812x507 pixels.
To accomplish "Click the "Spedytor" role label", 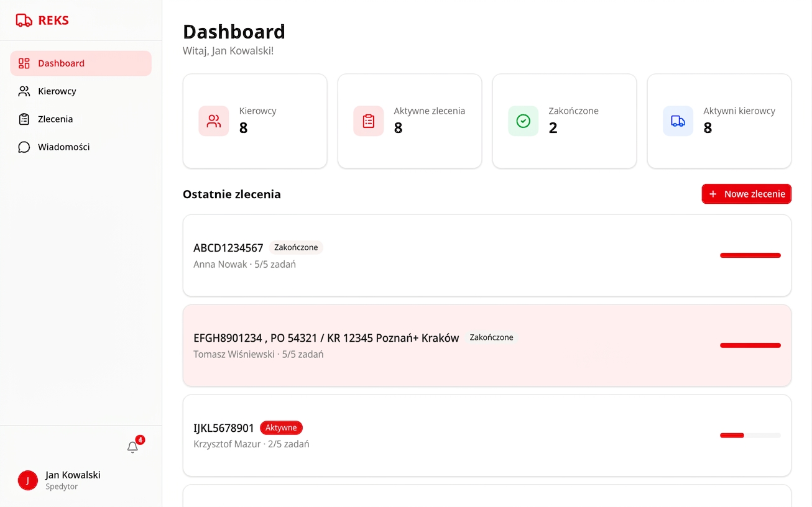I will tap(62, 486).
